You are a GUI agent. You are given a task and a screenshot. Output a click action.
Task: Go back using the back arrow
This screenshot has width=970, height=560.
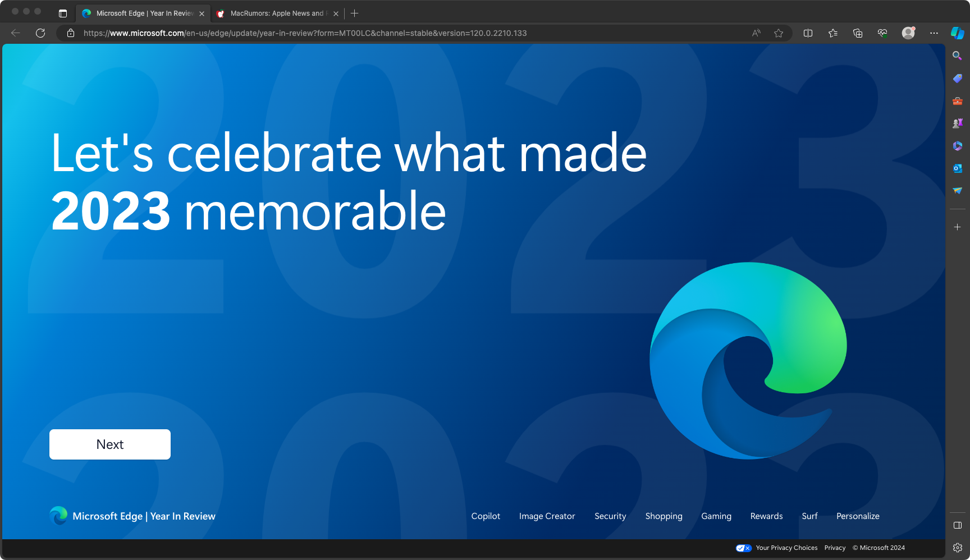[x=16, y=33]
